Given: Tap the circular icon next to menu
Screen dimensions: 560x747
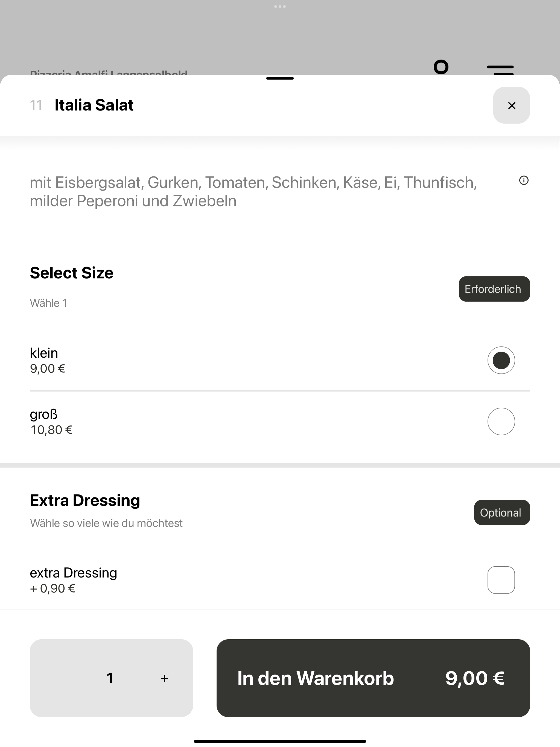Looking at the screenshot, I should point(441,67).
